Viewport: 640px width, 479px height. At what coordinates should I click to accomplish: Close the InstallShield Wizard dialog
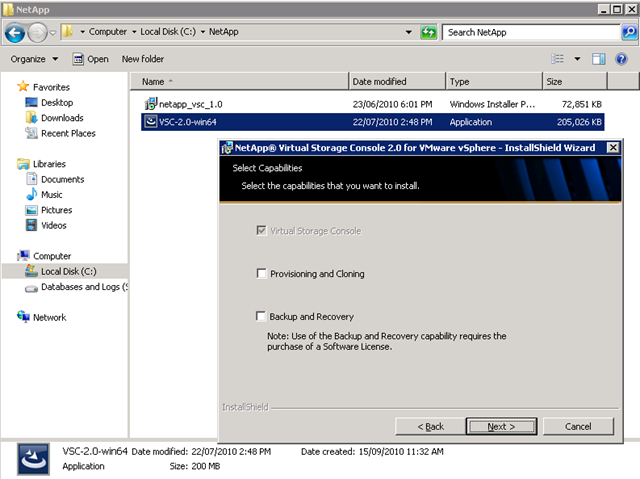[x=613, y=148]
